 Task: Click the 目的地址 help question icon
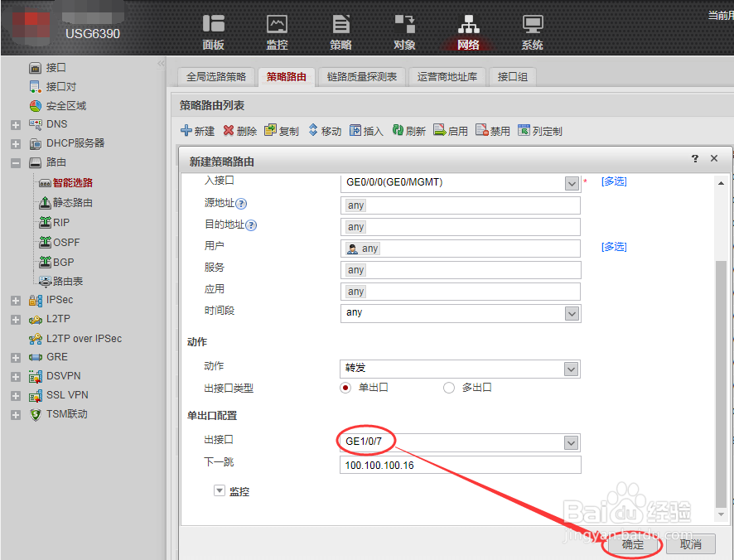[251, 225]
